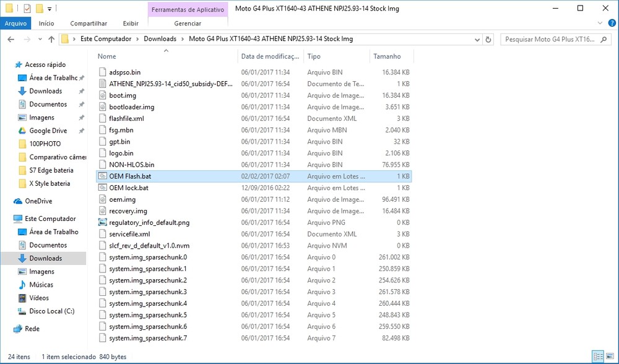Viewport: 619px width, 364px height.
Task: Switch to details view layout
Action: pyautogui.click(x=598, y=356)
